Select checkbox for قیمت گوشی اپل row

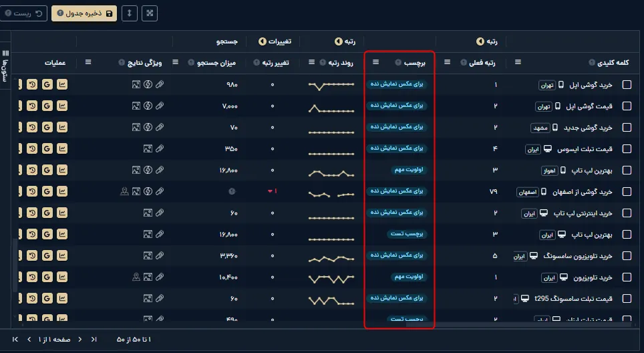[627, 106]
